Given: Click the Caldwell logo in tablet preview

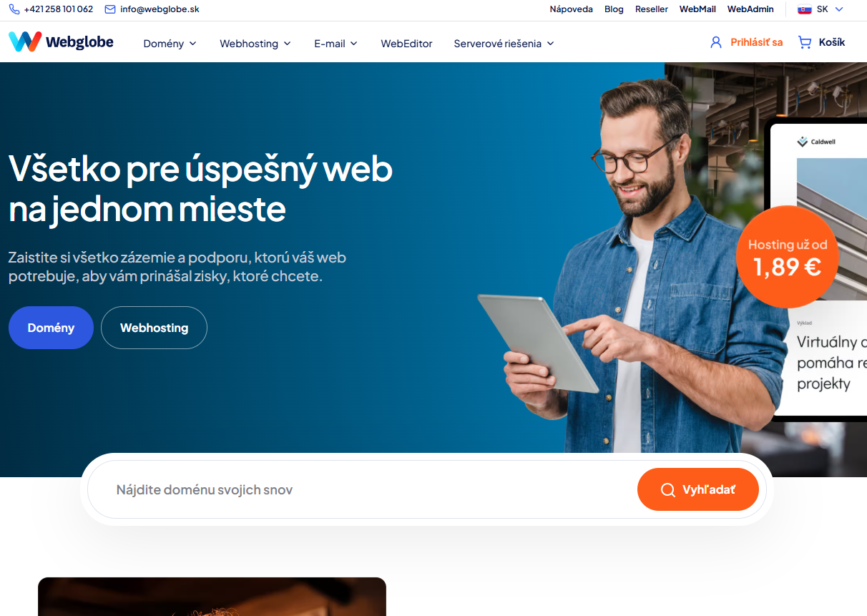Looking at the screenshot, I should pyautogui.click(x=816, y=142).
